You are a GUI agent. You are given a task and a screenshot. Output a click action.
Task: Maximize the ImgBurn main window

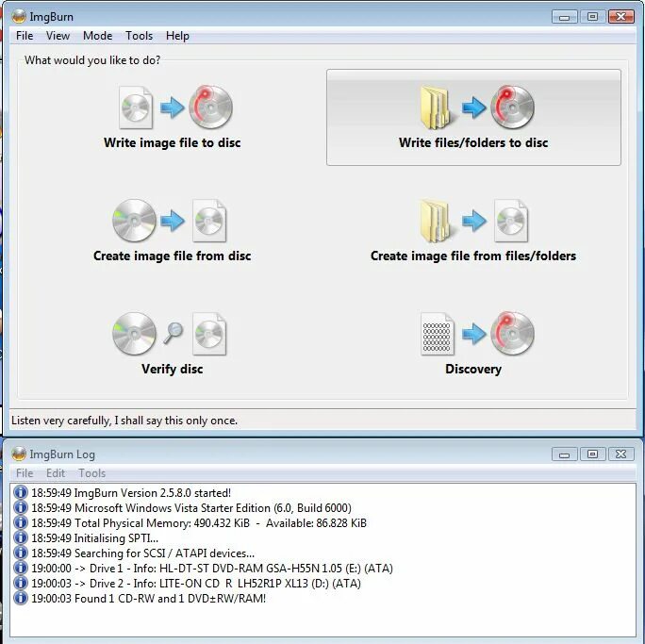(592, 16)
